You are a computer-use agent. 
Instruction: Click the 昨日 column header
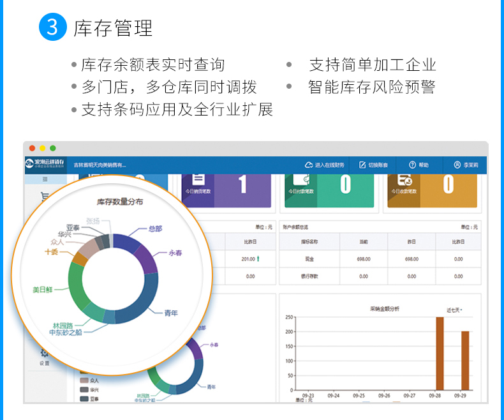tap(411, 241)
